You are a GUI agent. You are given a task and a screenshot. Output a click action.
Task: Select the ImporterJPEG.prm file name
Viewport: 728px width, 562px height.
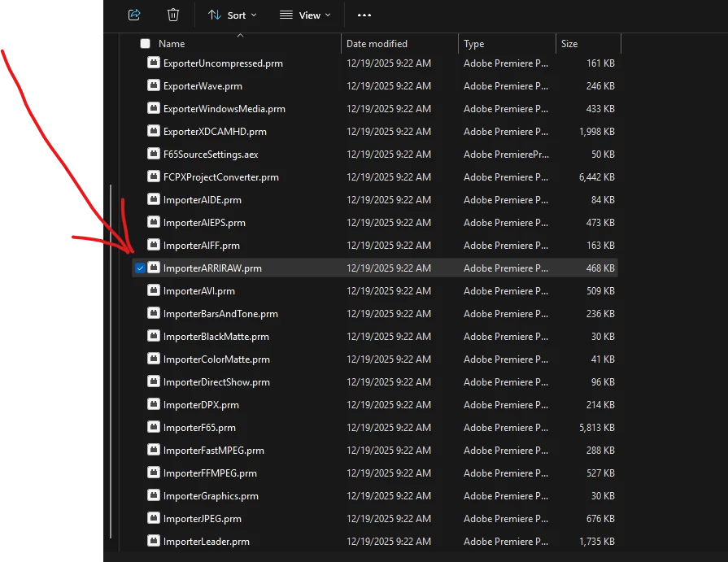(x=202, y=518)
